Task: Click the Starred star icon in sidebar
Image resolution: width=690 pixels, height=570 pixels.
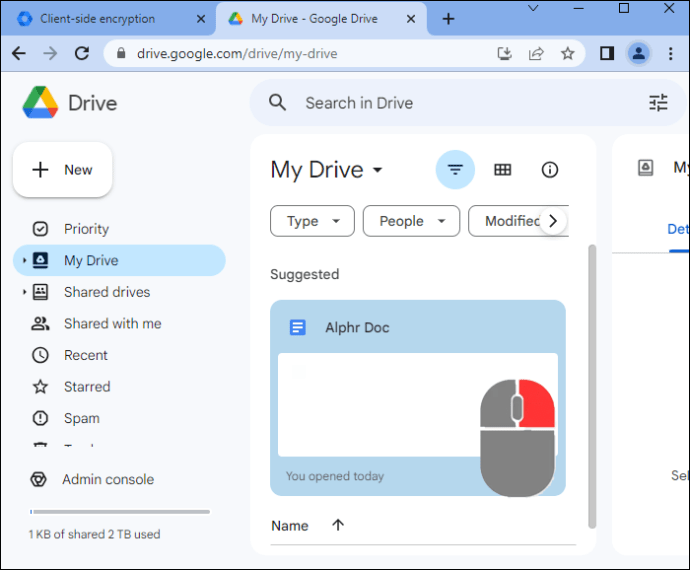Action: 40,386
